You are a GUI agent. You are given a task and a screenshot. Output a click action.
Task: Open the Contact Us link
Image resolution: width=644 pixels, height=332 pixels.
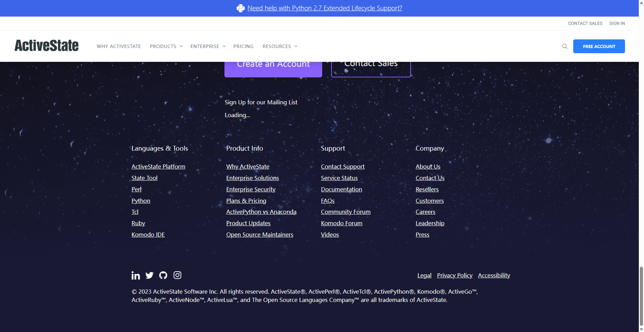[430, 178]
